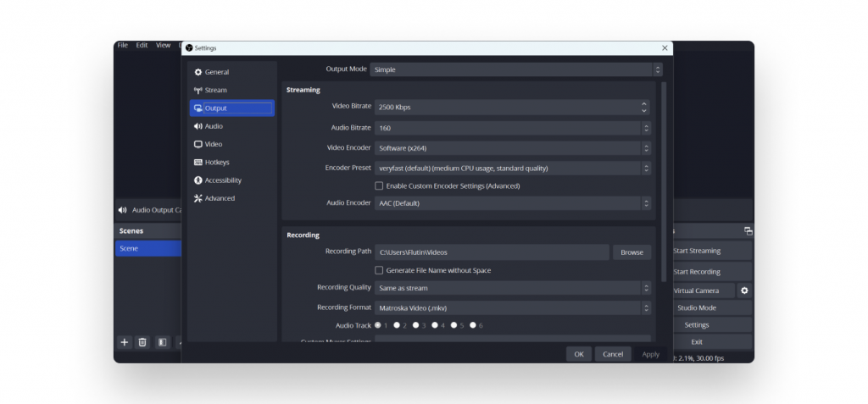868x404 pixels.
Task: Switch to the Audio settings tab
Action: click(232, 126)
